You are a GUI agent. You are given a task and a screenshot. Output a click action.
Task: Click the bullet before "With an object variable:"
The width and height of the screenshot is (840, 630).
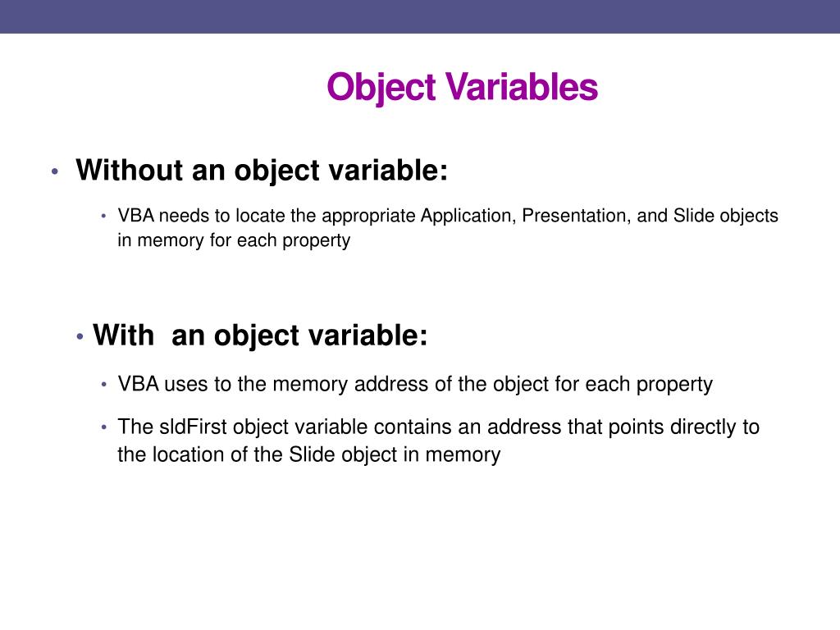click(x=80, y=337)
